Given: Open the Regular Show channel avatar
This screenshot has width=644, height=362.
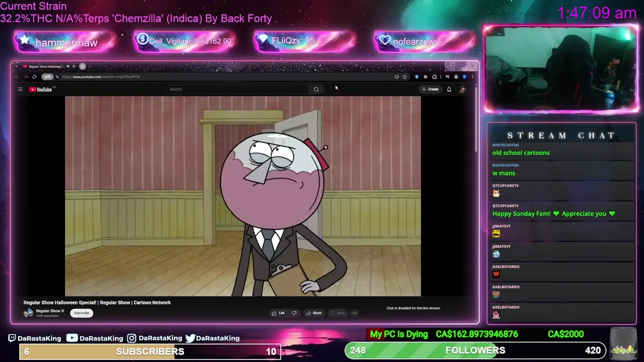Looking at the screenshot, I should 28,313.
